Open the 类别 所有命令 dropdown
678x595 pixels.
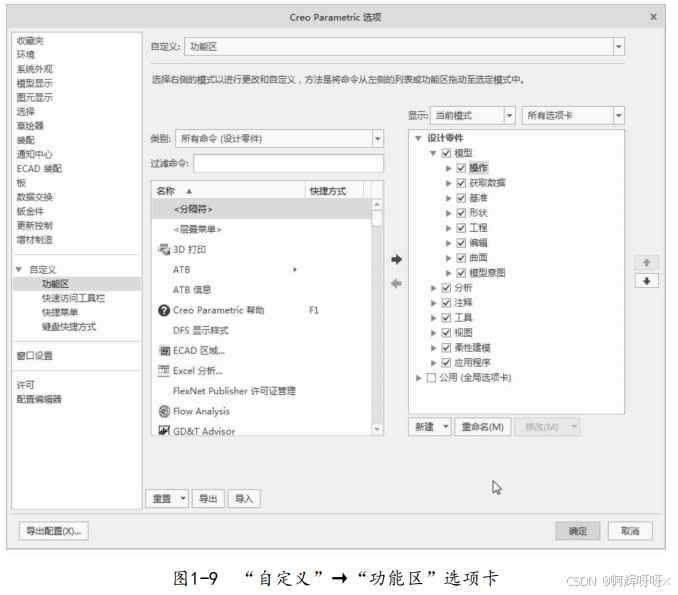pos(377,139)
